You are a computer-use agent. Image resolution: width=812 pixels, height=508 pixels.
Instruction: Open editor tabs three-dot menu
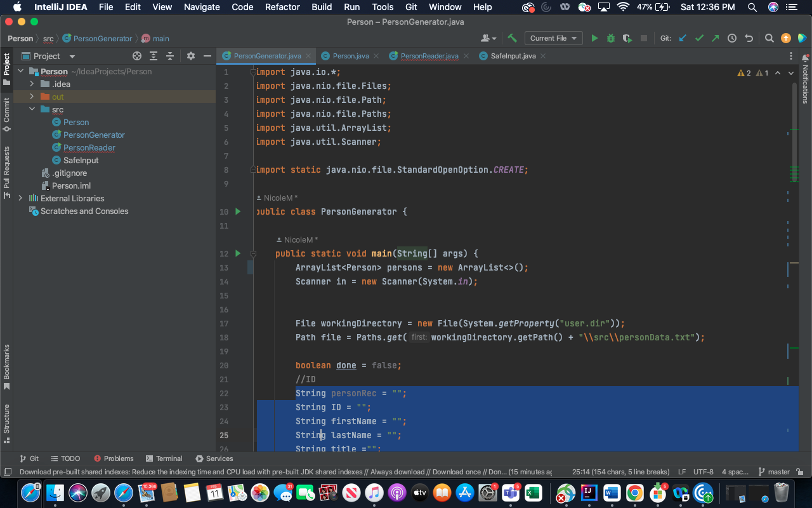[791, 56]
